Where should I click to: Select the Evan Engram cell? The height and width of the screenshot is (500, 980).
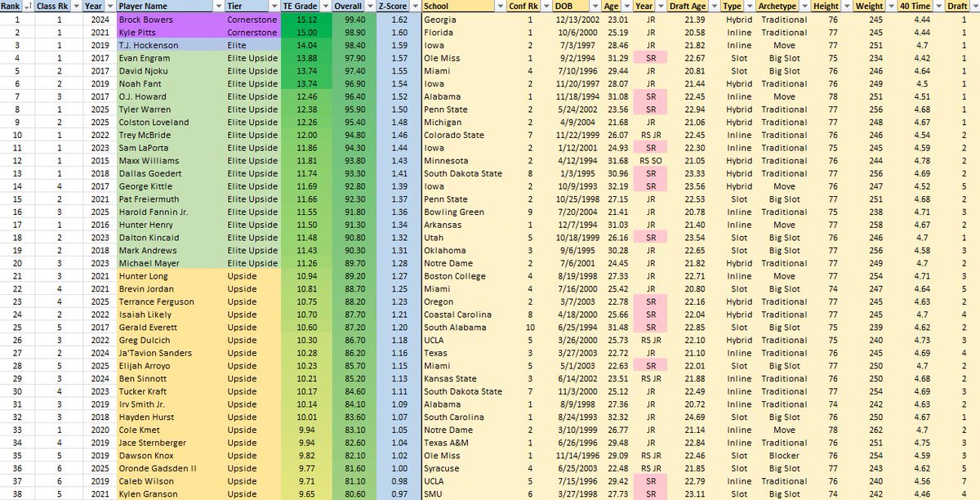[170, 58]
